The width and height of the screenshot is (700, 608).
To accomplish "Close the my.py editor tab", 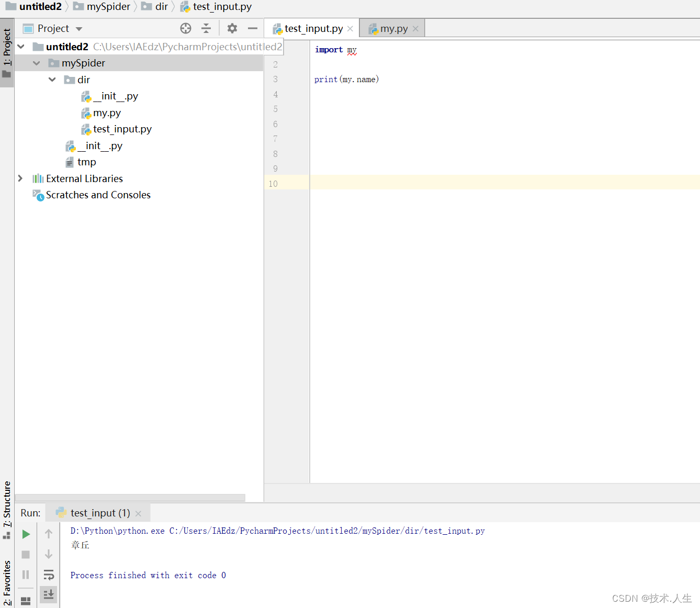I will [415, 29].
